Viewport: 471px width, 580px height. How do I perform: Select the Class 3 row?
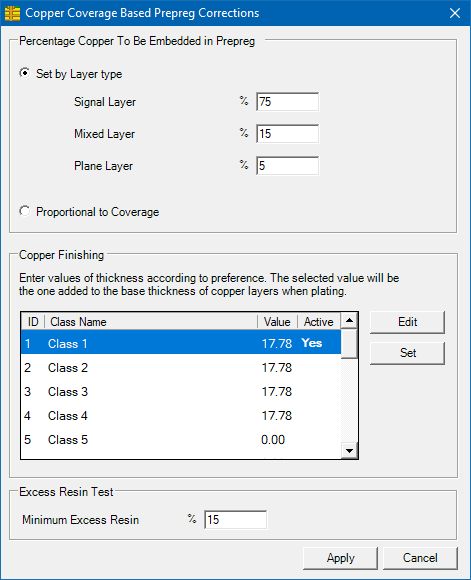[181, 392]
